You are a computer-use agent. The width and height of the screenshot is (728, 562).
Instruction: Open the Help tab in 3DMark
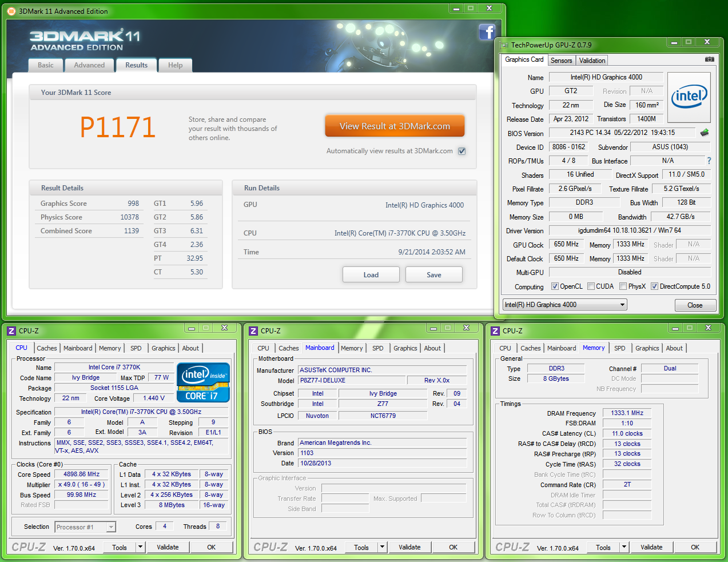tap(175, 65)
